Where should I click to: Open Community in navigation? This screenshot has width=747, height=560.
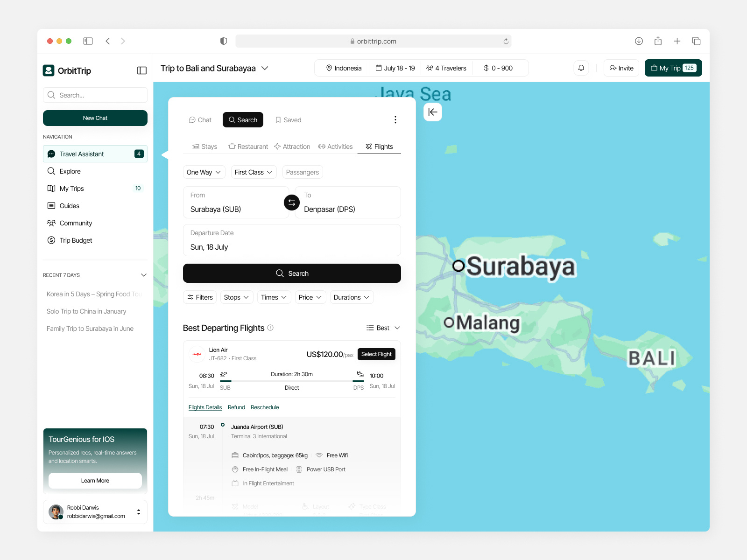tap(95, 223)
